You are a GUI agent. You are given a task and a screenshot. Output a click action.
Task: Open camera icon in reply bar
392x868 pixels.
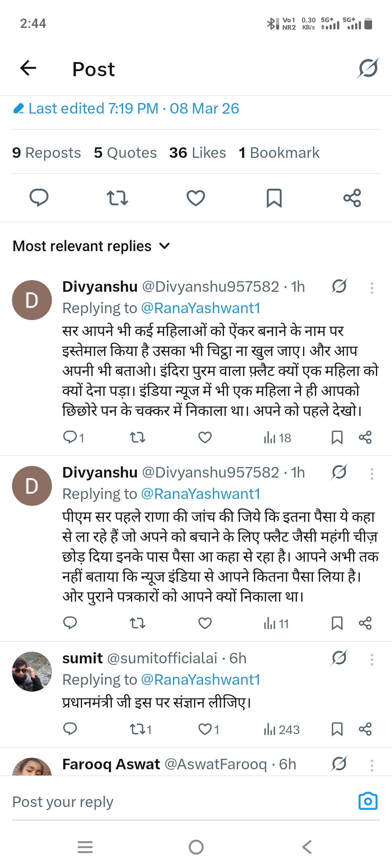point(368,801)
